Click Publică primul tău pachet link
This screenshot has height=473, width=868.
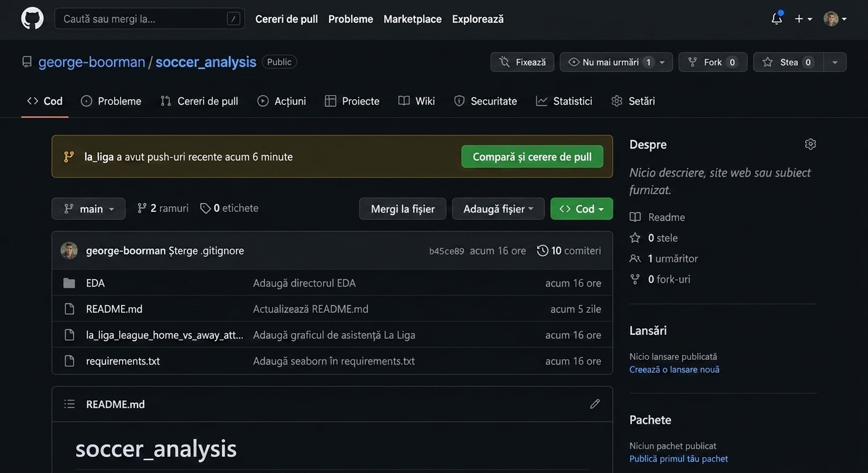coord(679,459)
